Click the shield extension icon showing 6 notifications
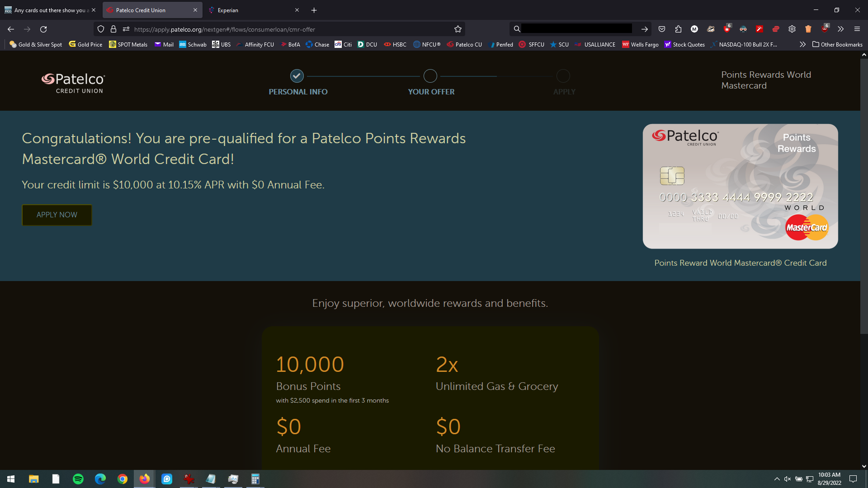The width and height of the screenshot is (868, 488). click(727, 29)
